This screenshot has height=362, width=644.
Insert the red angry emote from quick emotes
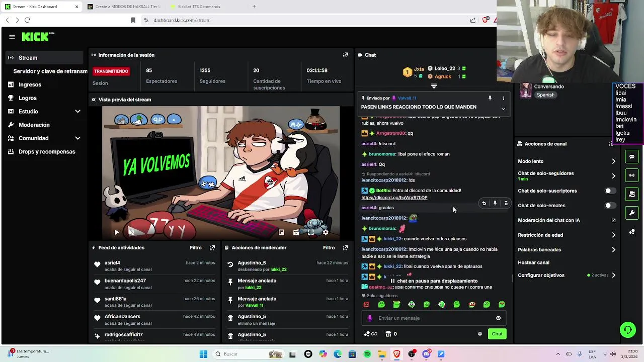click(366, 304)
